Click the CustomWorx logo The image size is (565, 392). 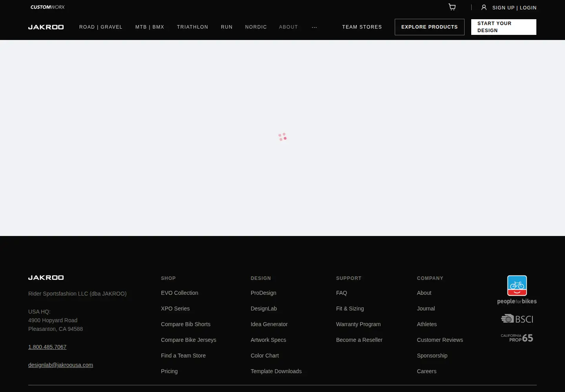[x=47, y=7]
